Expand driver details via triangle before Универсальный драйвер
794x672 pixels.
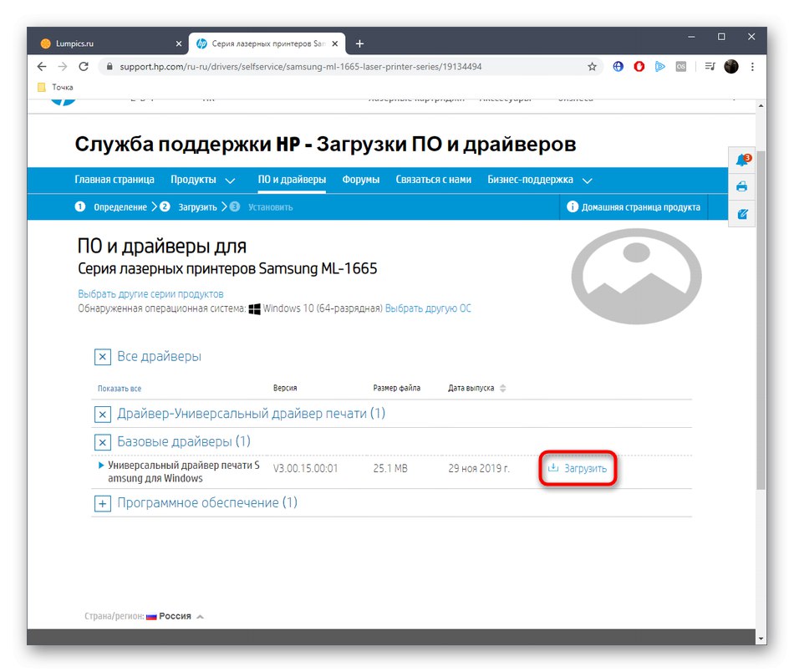tap(100, 465)
